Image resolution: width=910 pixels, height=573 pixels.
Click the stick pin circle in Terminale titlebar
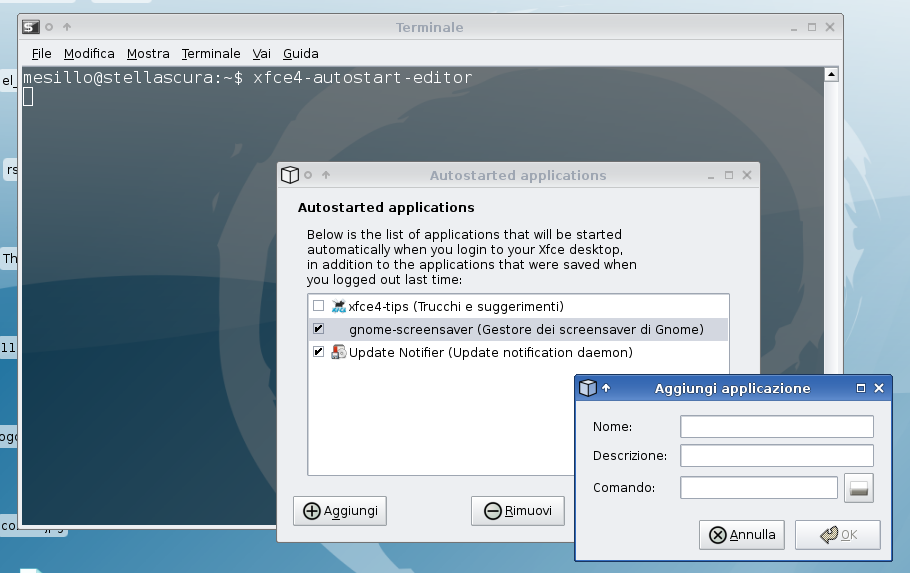point(49,27)
